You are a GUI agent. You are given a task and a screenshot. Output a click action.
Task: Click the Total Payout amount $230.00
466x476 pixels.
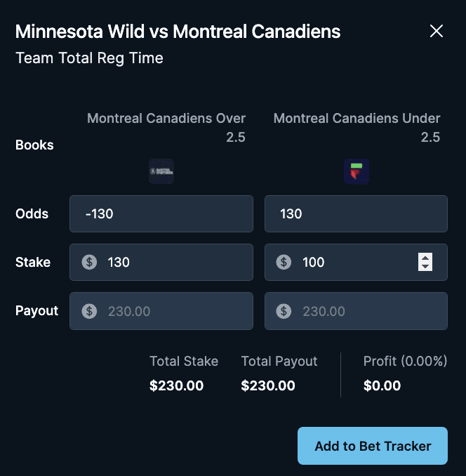click(268, 385)
